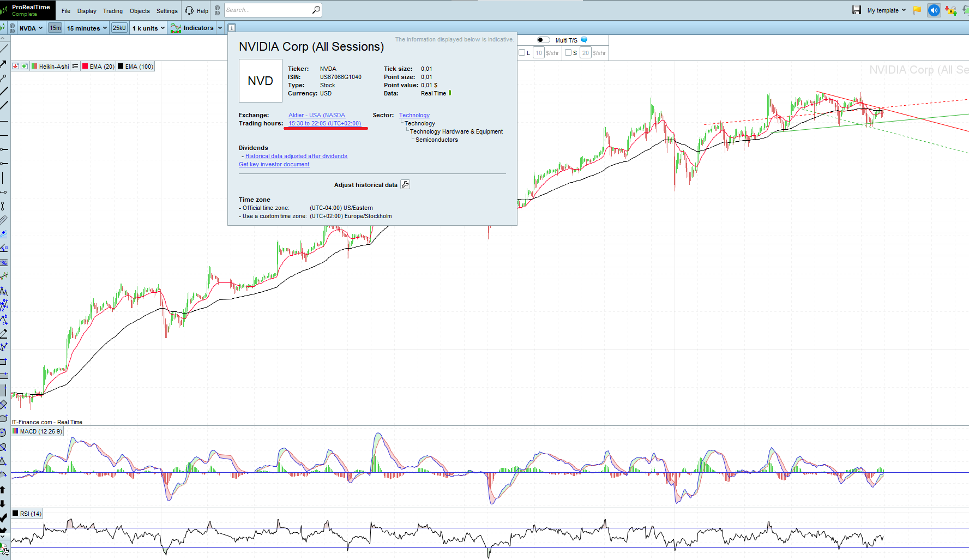Click the Adjust historical data label
Image resolution: width=969 pixels, height=560 pixels.
pos(366,185)
